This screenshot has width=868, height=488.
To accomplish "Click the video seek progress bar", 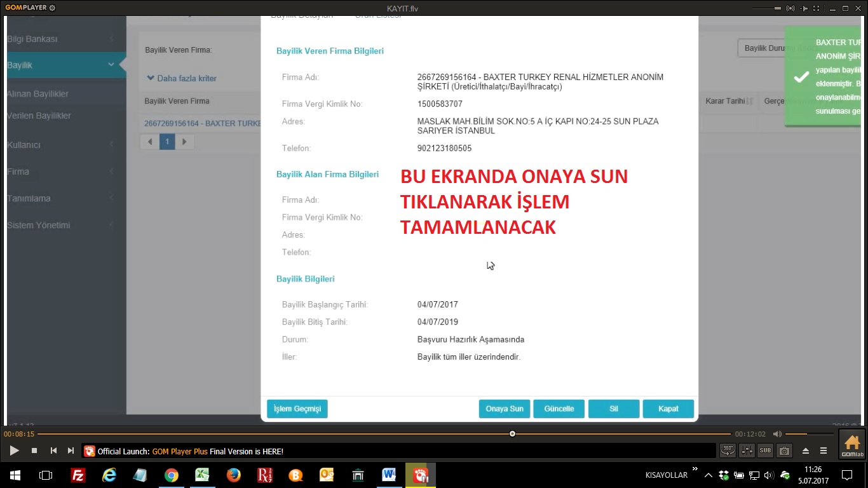I will pyautogui.click(x=384, y=434).
